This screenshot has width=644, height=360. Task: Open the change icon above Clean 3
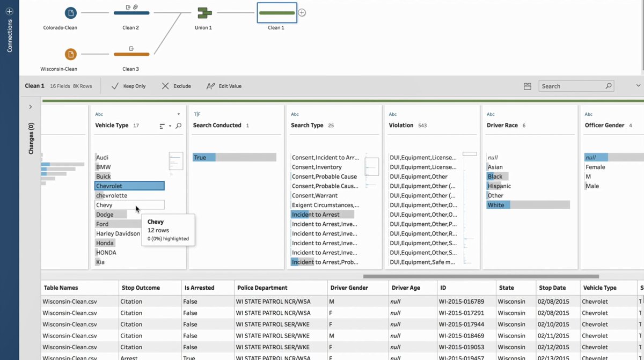[131, 48]
